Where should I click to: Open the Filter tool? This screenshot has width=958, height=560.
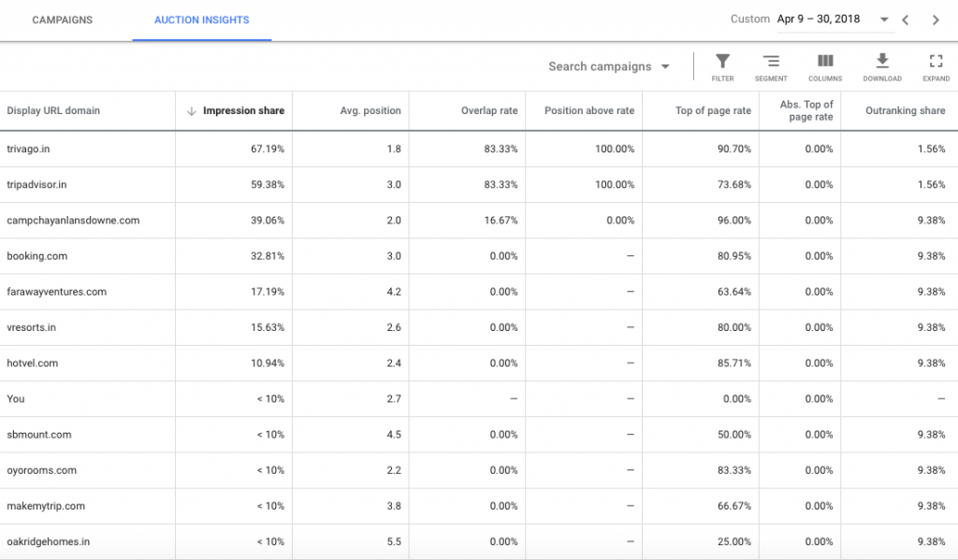[x=722, y=67]
